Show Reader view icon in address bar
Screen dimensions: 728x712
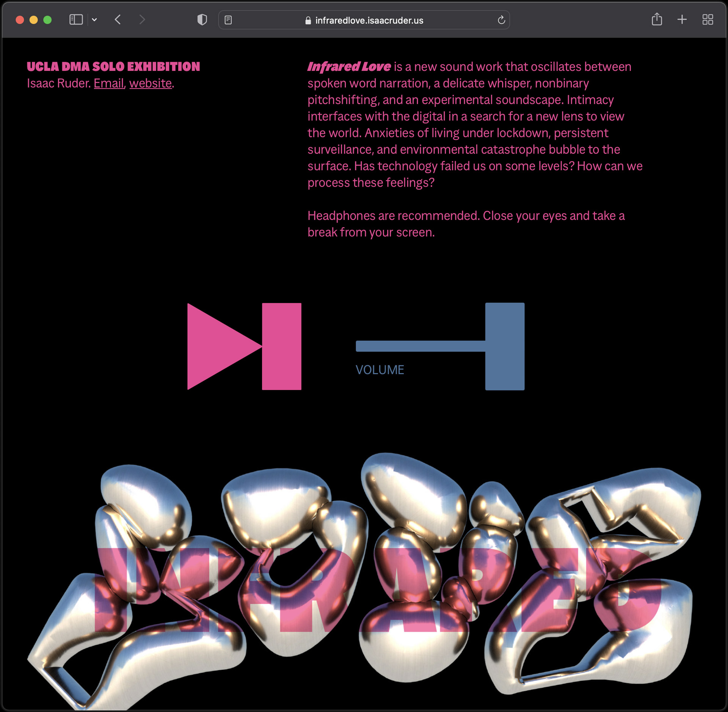pos(228,20)
